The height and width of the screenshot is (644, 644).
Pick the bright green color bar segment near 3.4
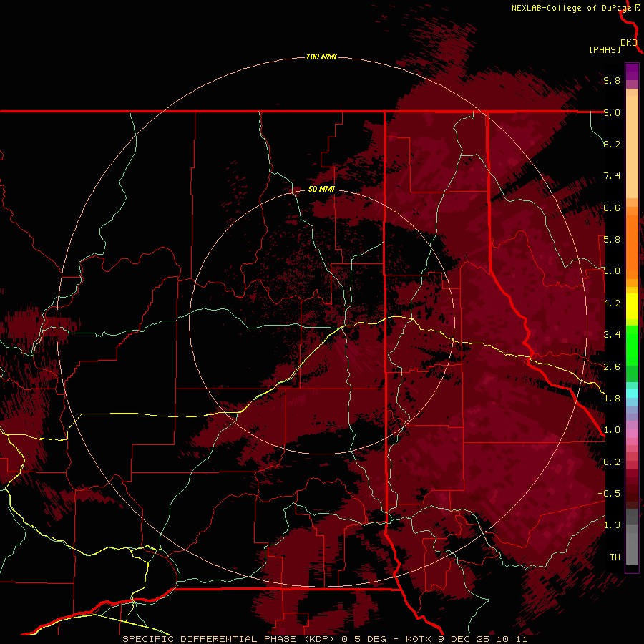coord(632,345)
